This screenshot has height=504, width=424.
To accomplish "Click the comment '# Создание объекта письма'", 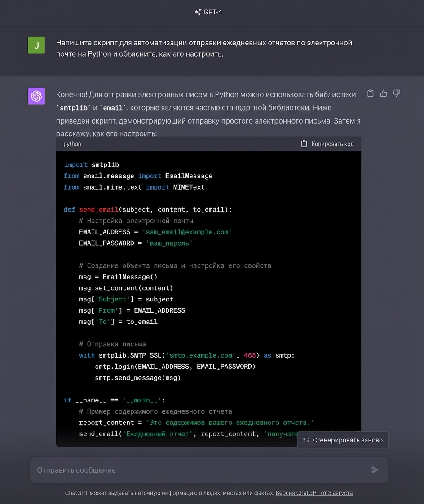I will pyautogui.click(x=175, y=266).
